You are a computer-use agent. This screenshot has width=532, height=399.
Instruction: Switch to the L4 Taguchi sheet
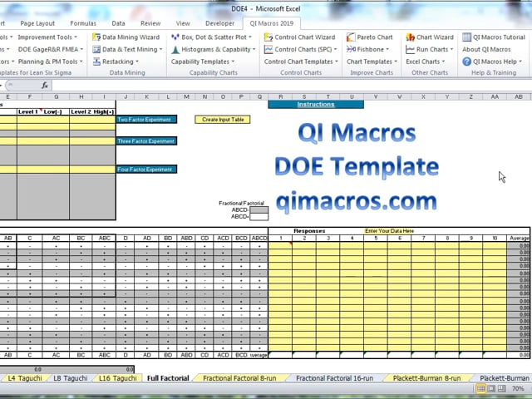click(x=25, y=378)
